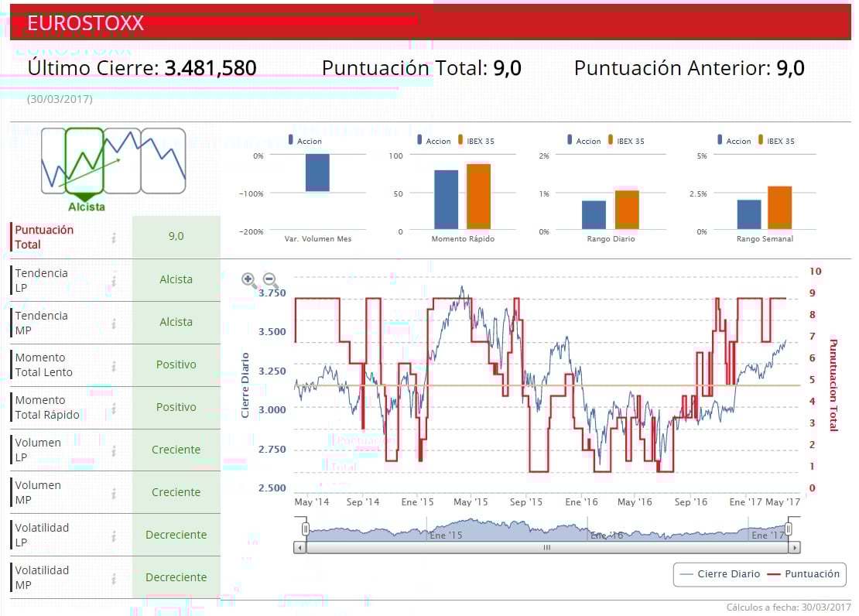This screenshot has height=616, width=859.
Task: Click the EUROSTOXX header title
Action: click(x=85, y=23)
